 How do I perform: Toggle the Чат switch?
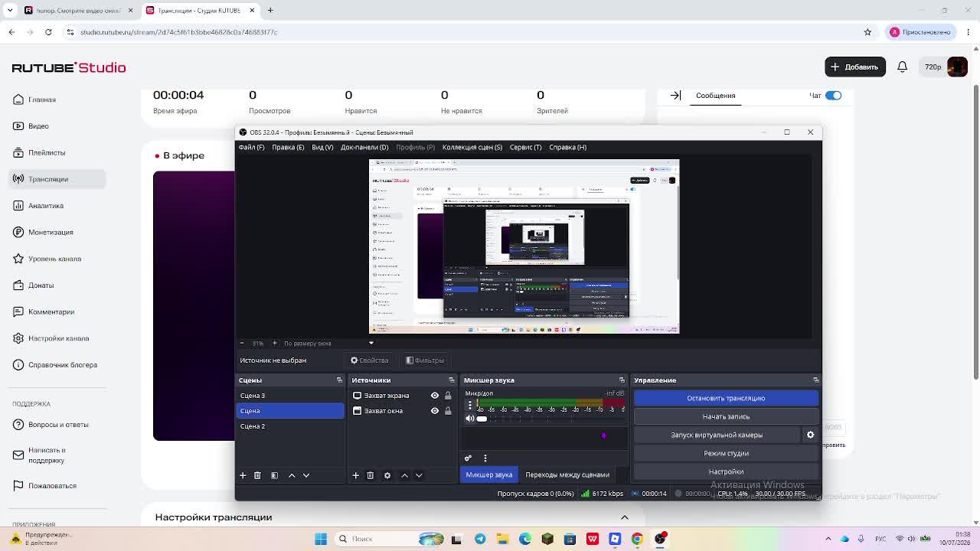833,96
